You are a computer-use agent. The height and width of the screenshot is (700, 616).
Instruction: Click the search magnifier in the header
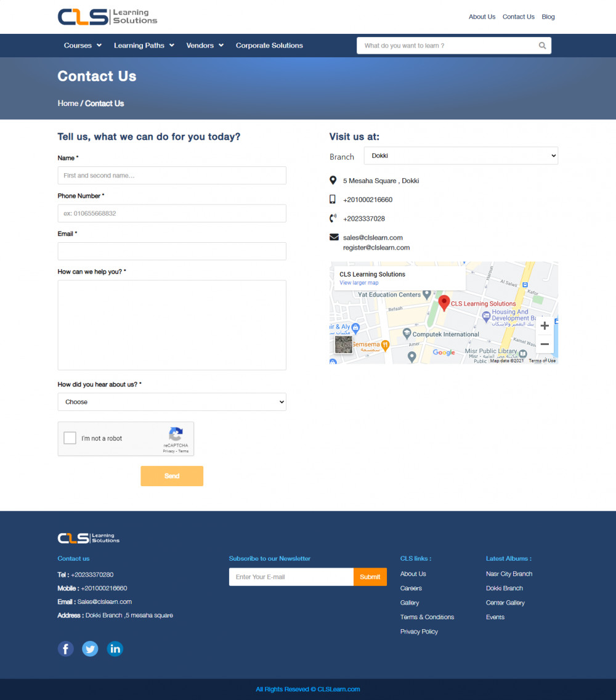click(x=541, y=45)
